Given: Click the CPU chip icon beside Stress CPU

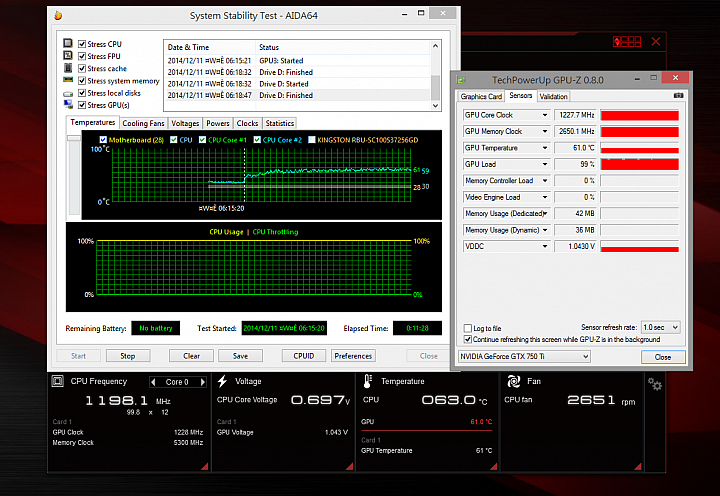Looking at the screenshot, I should 68,43.
